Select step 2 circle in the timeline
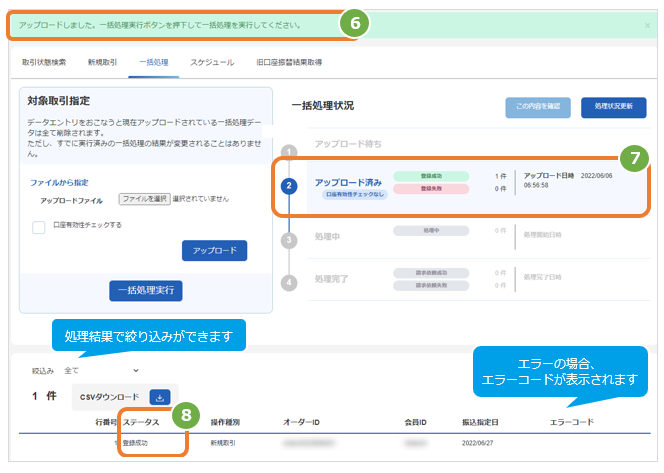The width and height of the screenshot is (664, 473). point(289,185)
